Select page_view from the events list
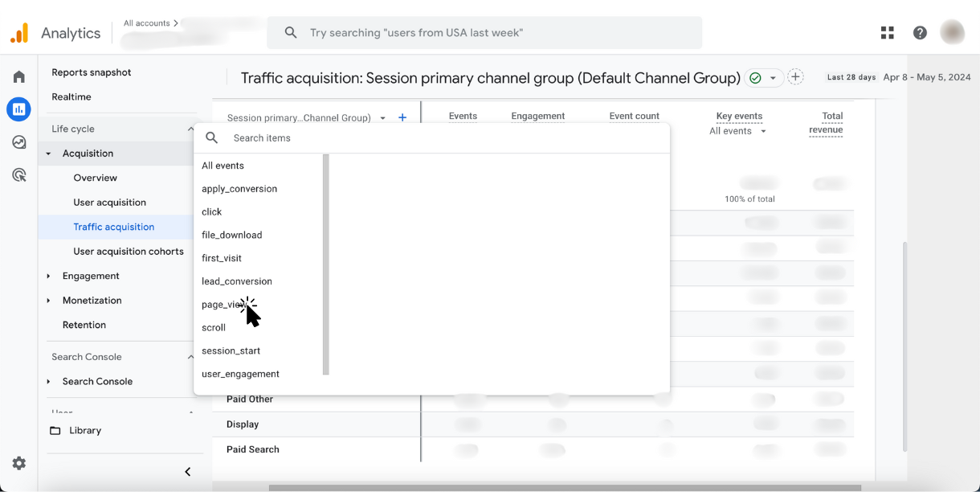This screenshot has height=504, width=980. click(223, 304)
